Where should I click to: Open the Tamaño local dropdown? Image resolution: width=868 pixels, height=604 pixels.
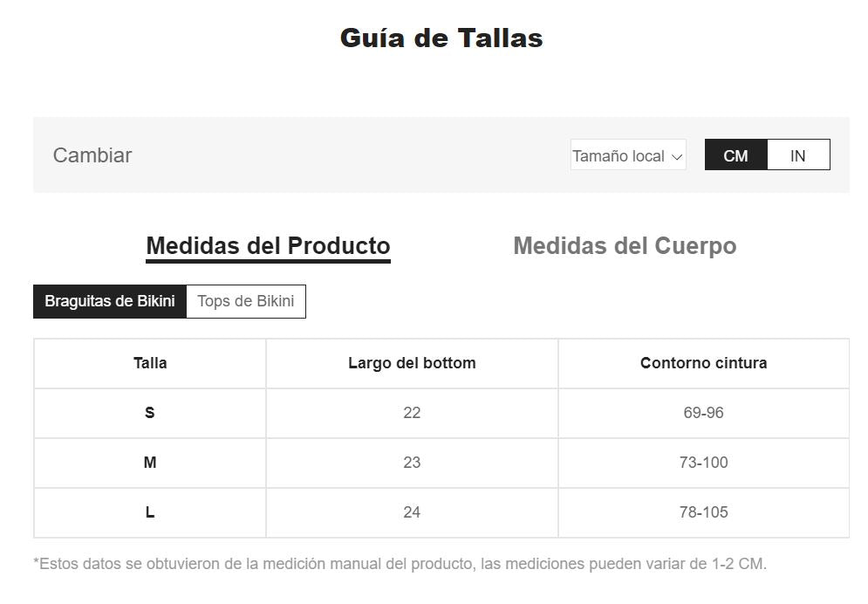tap(628, 155)
